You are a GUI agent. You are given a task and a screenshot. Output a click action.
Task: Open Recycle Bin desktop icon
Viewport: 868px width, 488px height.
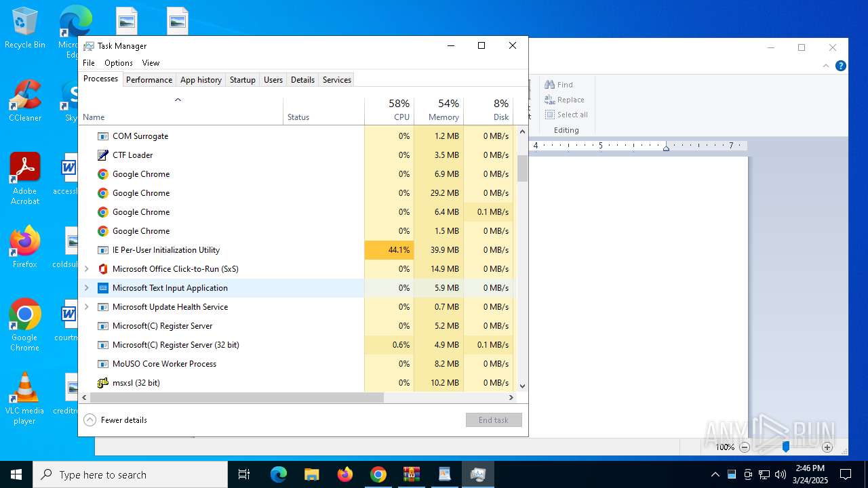tap(25, 28)
